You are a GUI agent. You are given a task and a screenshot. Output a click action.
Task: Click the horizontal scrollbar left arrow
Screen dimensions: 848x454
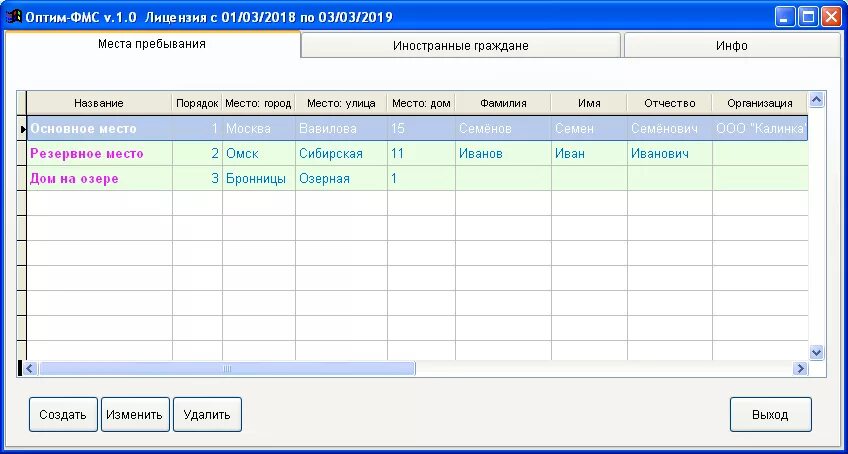[x=29, y=369]
